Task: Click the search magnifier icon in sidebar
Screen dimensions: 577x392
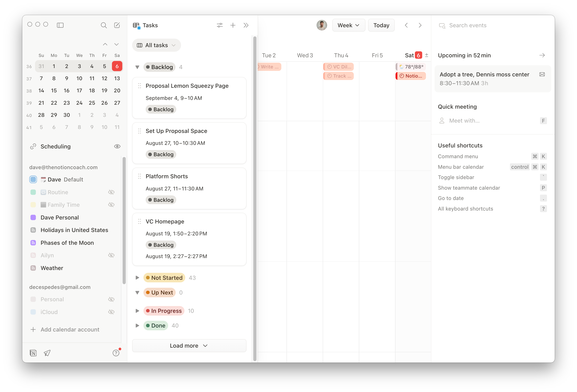Action: [103, 25]
